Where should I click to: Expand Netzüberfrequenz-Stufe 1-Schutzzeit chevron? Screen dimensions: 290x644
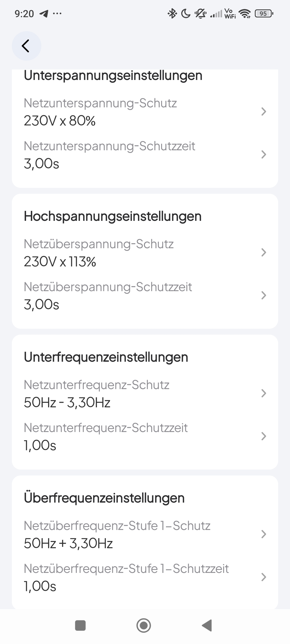263,577
